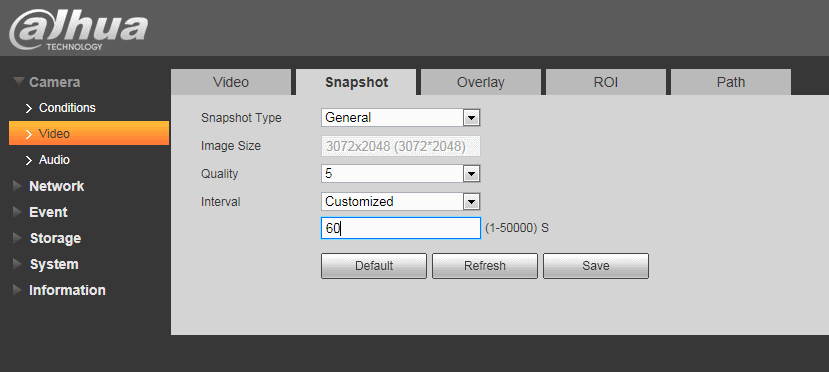Open the Storage section
Screen dimensions: 829x372
(x=55, y=238)
